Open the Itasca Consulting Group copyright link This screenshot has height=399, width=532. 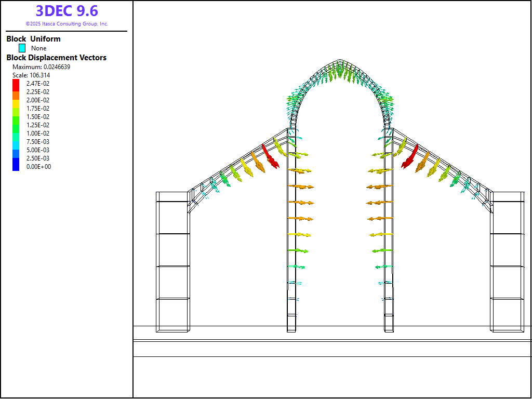click(66, 24)
